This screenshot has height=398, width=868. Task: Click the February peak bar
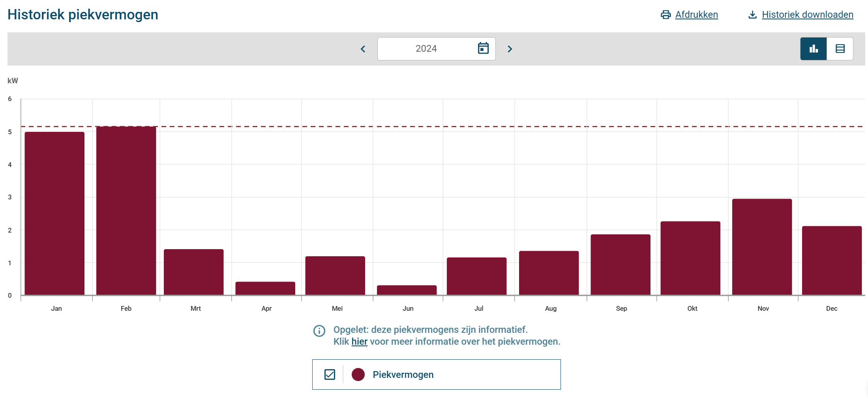click(x=126, y=211)
